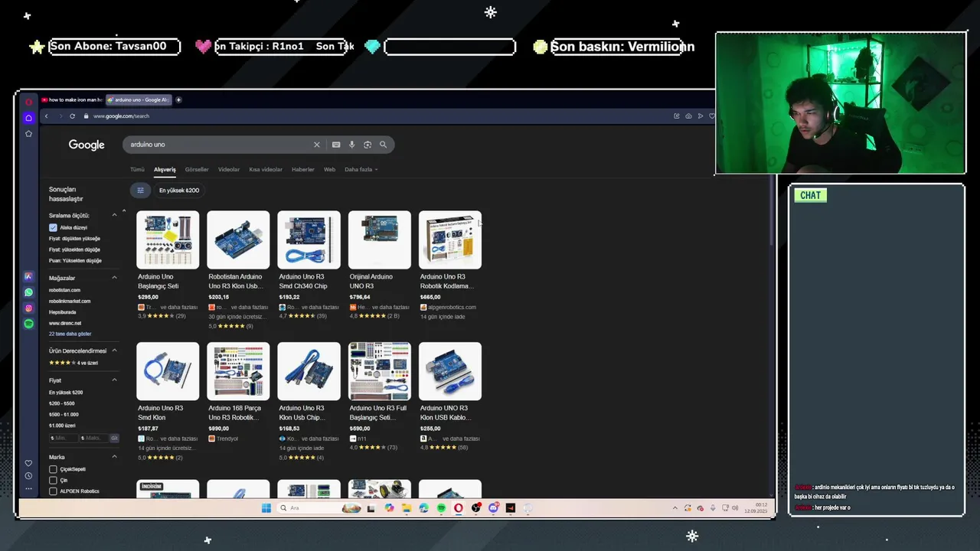Viewport: 980px width, 551px height.
Task: Switch to the Kısa videolar tab
Action: click(x=266, y=170)
